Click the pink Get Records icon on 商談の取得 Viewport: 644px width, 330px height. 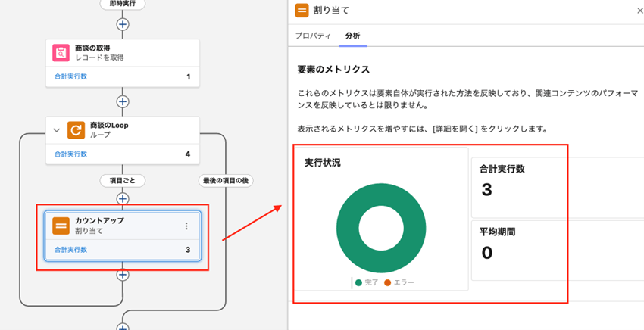click(61, 53)
